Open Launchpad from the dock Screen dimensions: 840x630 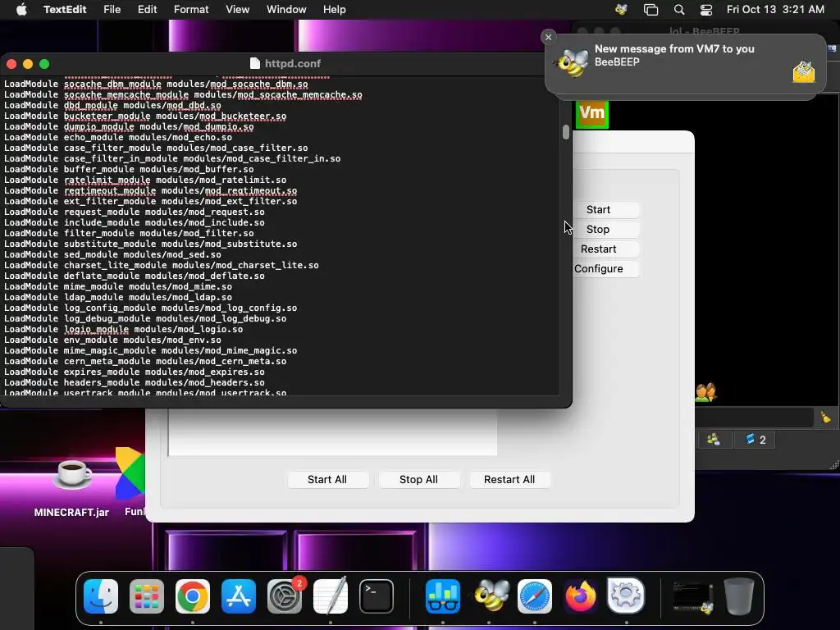[147, 596]
